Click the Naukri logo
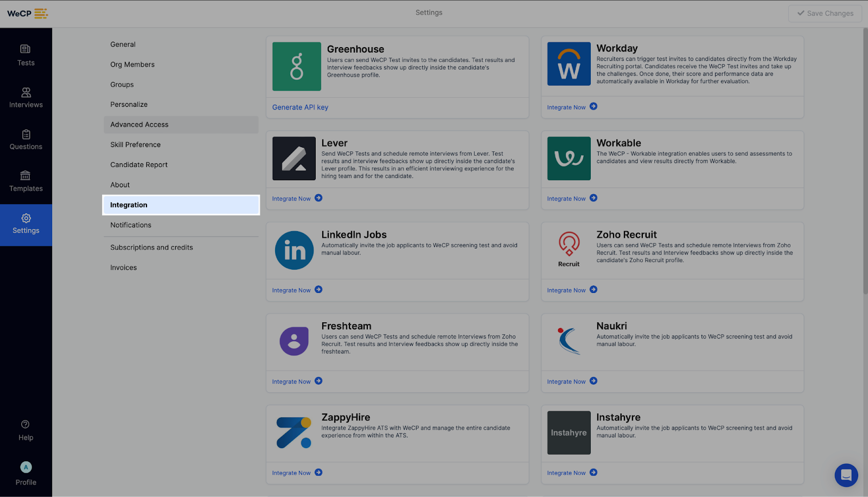 (569, 341)
